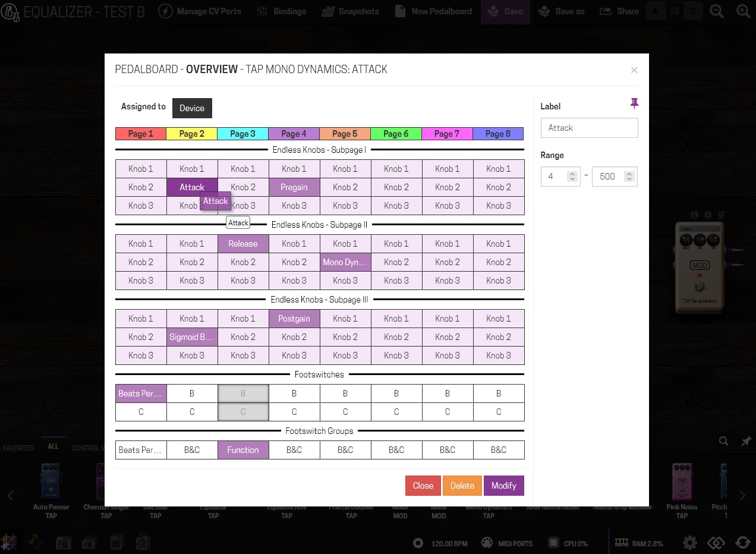The width and height of the screenshot is (756, 554).
Task: Switch to the Page 8 tab
Action: pos(498,134)
